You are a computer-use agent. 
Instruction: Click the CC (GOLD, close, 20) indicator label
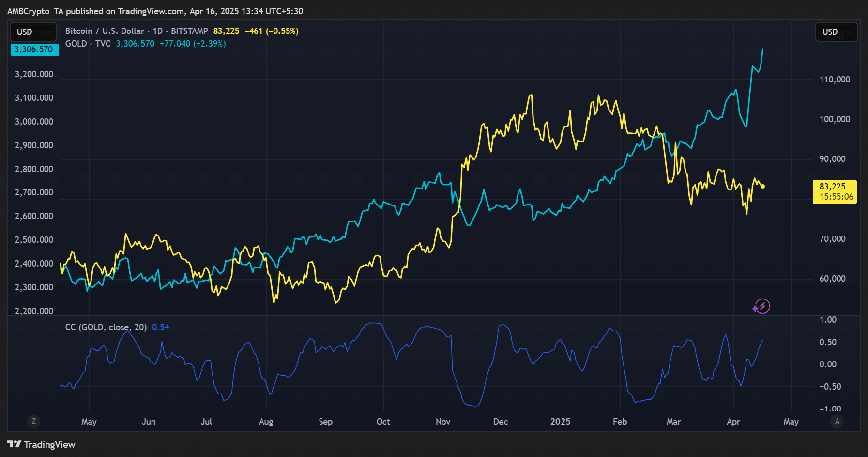[106, 327]
